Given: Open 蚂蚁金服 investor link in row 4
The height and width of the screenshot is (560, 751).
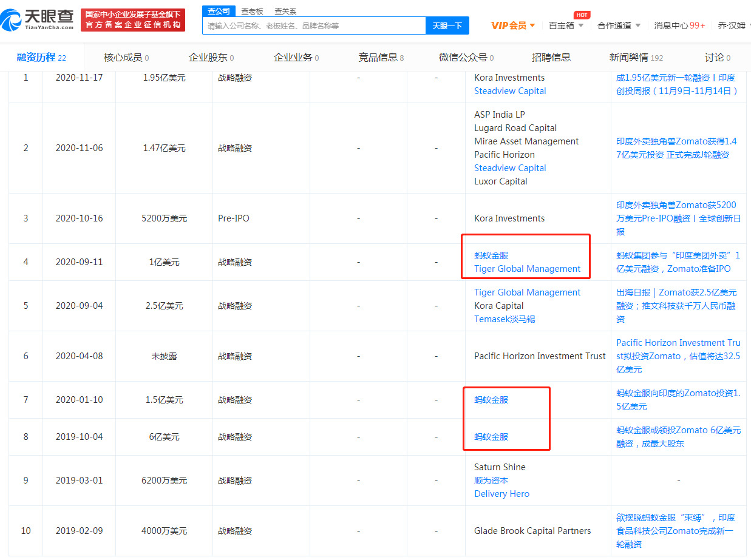Looking at the screenshot, I should click(x=491, y=255).
